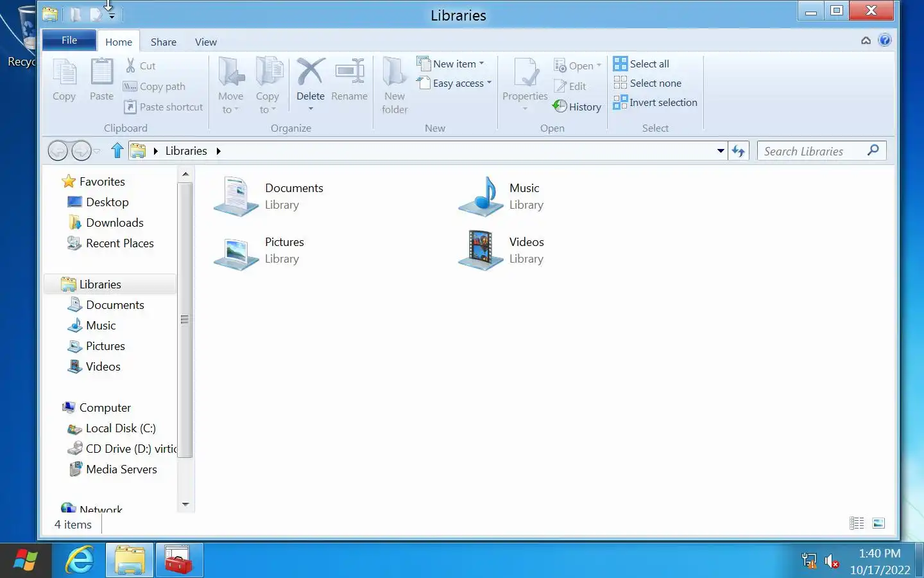
Task: Select Computer in the navigation pane
Action: tap(97, 407)
